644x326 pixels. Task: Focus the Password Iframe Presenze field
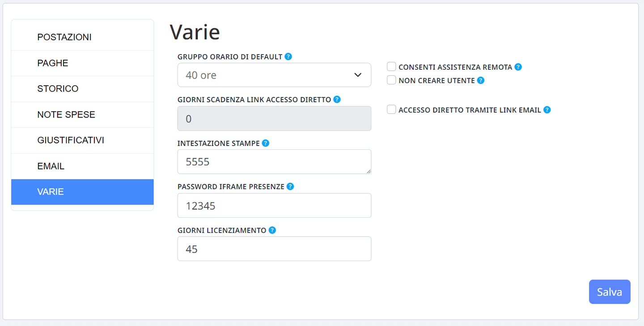click(274, 205)
